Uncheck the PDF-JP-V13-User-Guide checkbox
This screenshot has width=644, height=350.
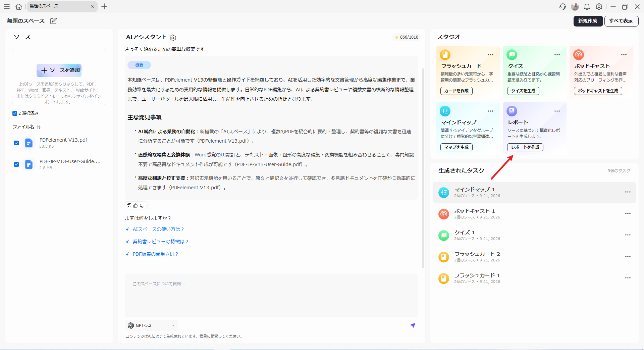point(16,164)
